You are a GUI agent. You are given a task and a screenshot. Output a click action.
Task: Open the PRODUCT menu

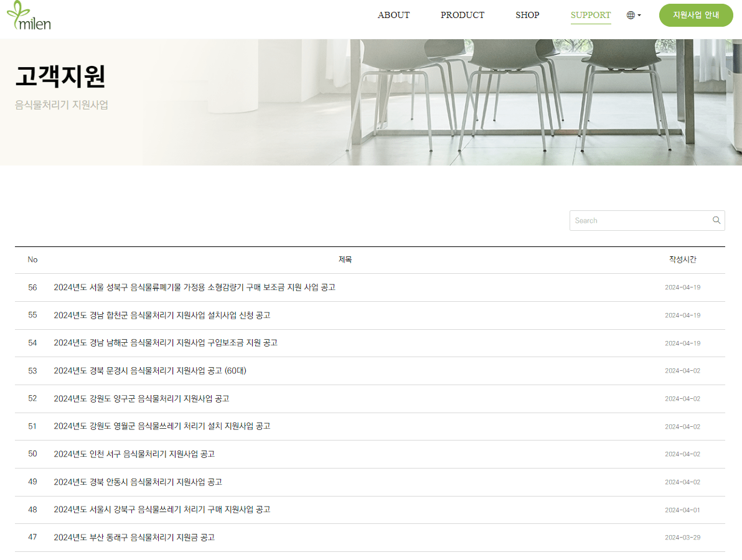(x=463, y=15)
